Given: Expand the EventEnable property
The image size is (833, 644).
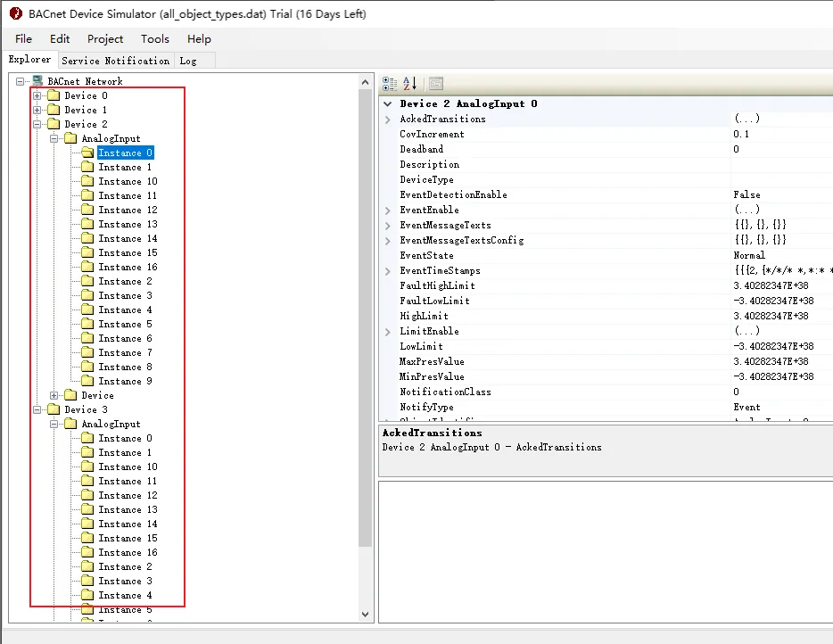Looking at the screenshot, I should pos(388,211).
